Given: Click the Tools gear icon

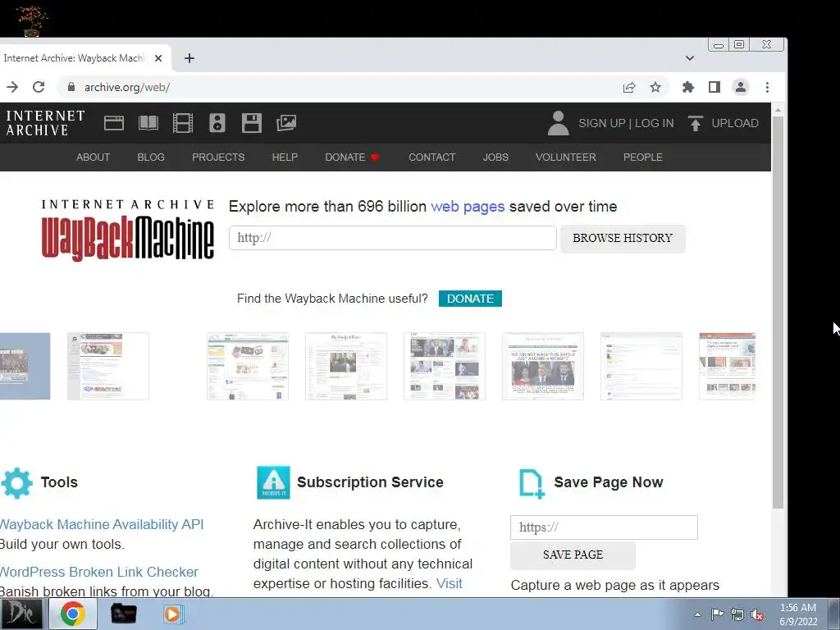Looking at the screenshot, I should [16, 482].
